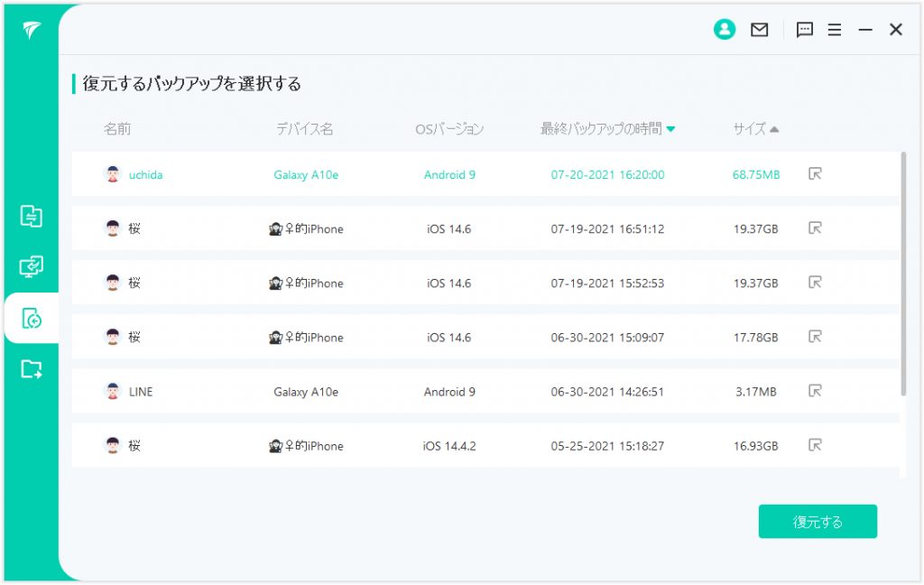The image size is (924, 585).
Task: Sort by last backup time column arrow
Action: click(x=670, y=129)
